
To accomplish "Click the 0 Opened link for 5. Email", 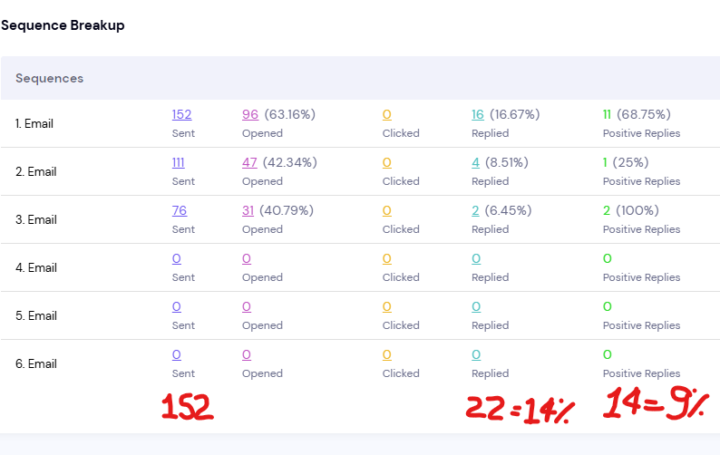I will [x=246, y=307].
